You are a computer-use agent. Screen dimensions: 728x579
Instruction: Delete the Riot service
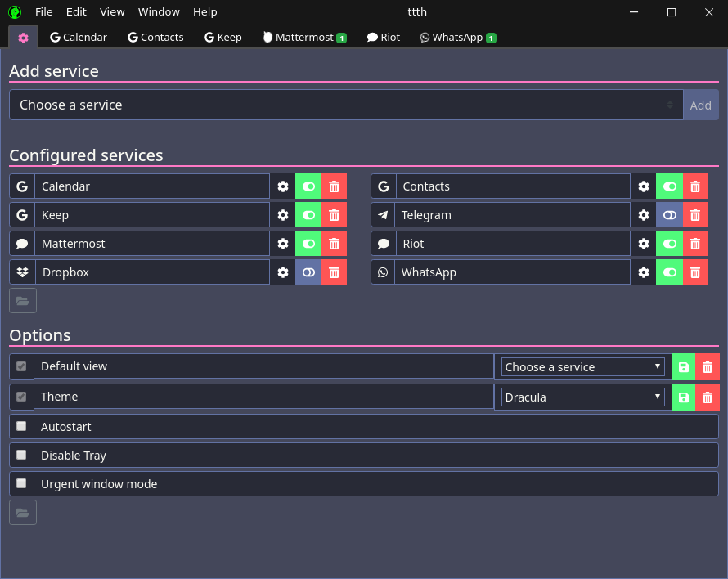[695, 244]
